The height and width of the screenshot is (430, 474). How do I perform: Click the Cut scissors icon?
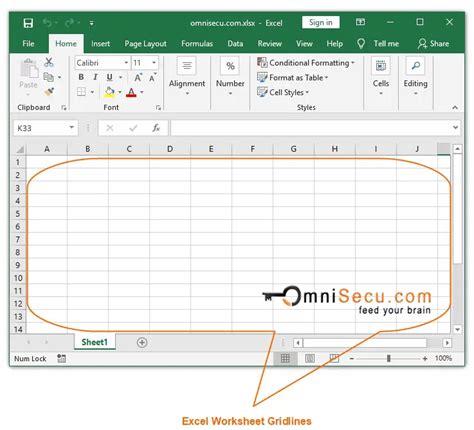[x=49, y=62]
